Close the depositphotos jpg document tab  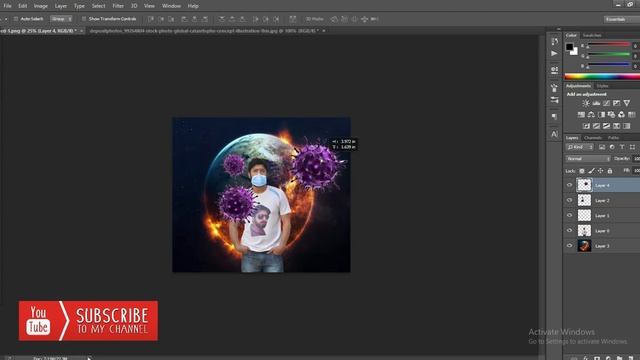pos(324,31)
